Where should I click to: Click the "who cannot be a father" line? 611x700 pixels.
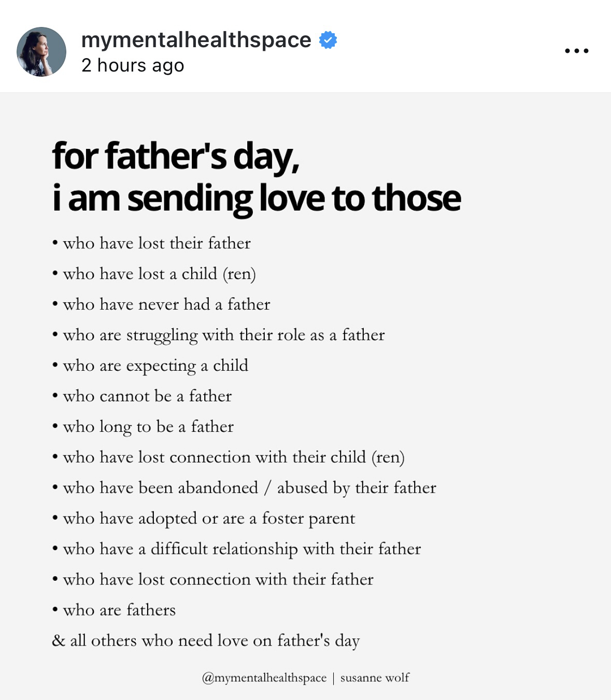pos(147,396)
